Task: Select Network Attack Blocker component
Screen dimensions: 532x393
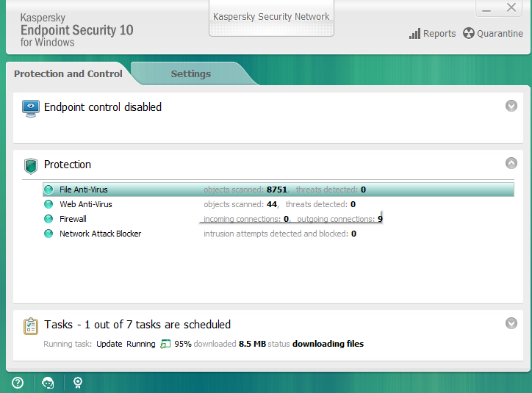Action: click(x=101, y=234)
